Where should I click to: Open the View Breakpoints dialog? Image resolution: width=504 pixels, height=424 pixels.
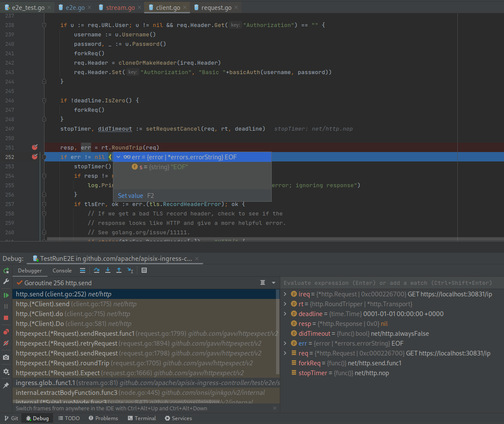[x=6, y=331]
